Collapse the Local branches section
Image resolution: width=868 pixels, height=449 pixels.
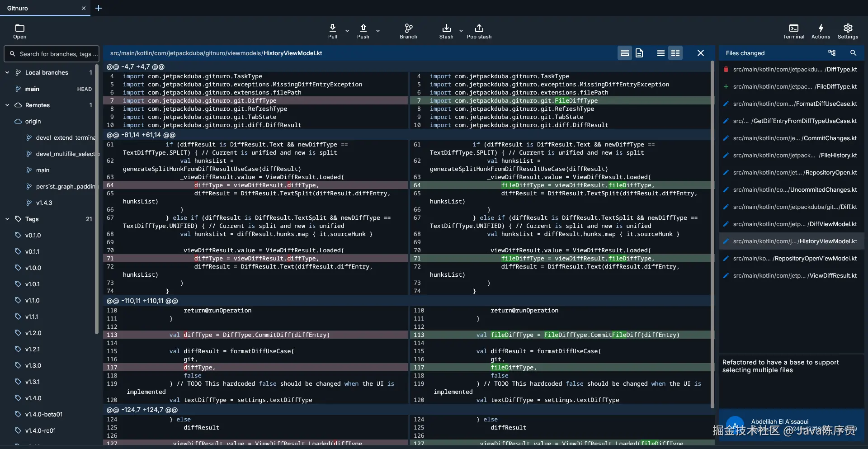pyautogui.click(x=7, y=72)
